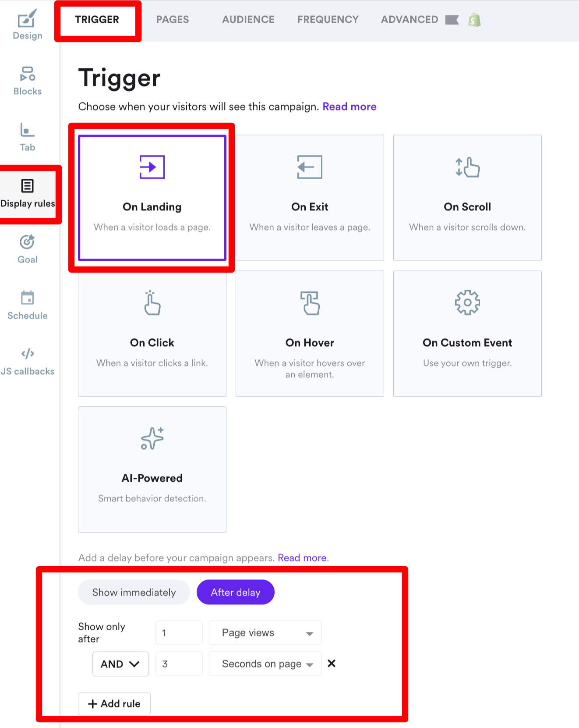
Task: Open the Blocks panel icon
Action: point(27,75)
